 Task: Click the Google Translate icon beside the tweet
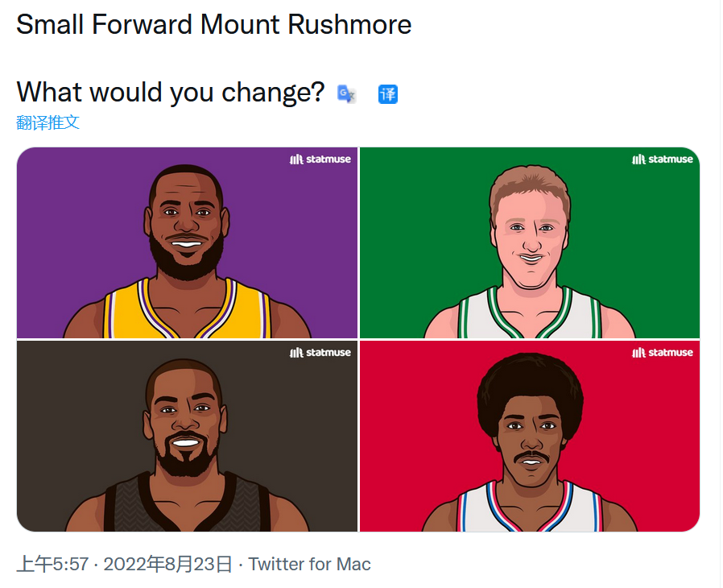(346, 94)
